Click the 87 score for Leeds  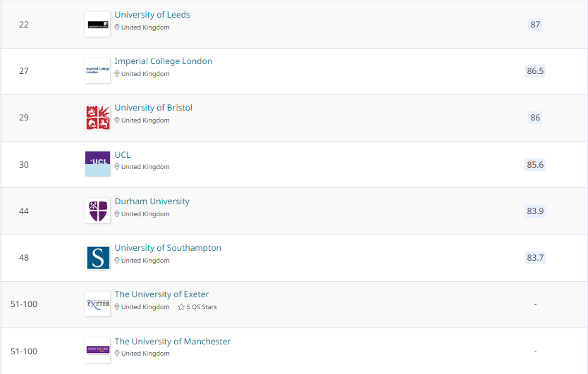pos(535,25)
